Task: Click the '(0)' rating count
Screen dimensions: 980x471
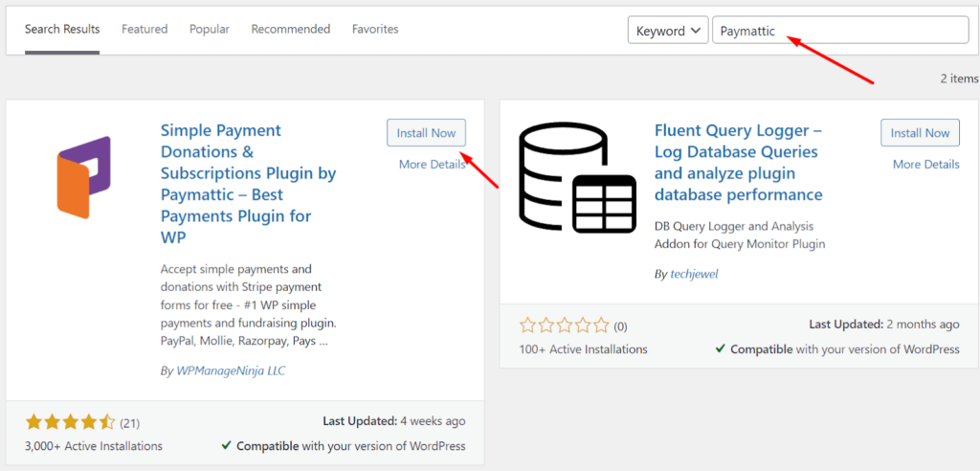Action: point(620,326)
